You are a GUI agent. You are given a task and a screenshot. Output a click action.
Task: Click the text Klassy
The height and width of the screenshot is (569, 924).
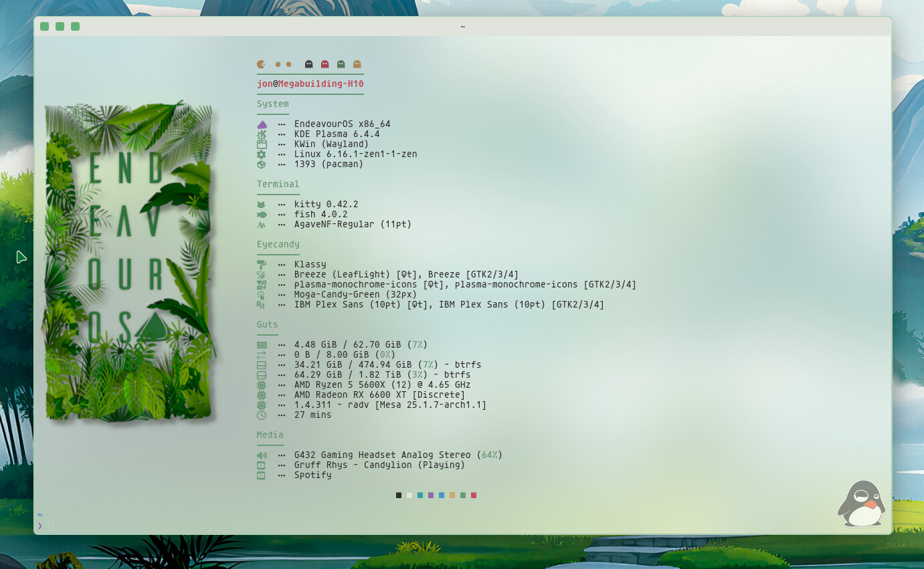click(x=310, y=264)
